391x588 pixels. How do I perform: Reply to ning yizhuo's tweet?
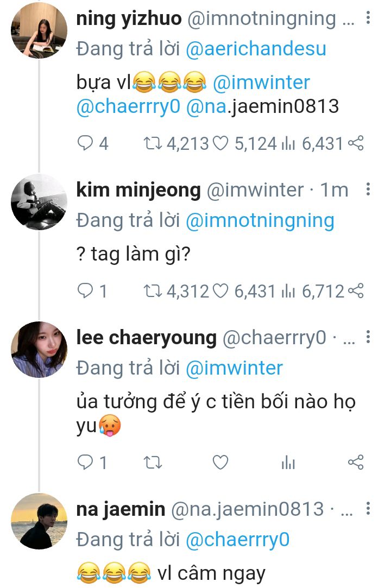86,143
